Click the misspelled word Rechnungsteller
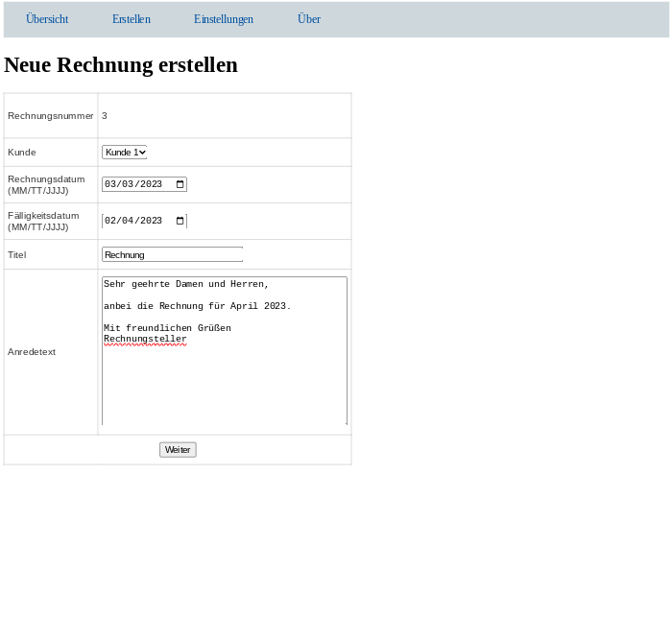Screen dimensions: 672x640 pos(145,339)
